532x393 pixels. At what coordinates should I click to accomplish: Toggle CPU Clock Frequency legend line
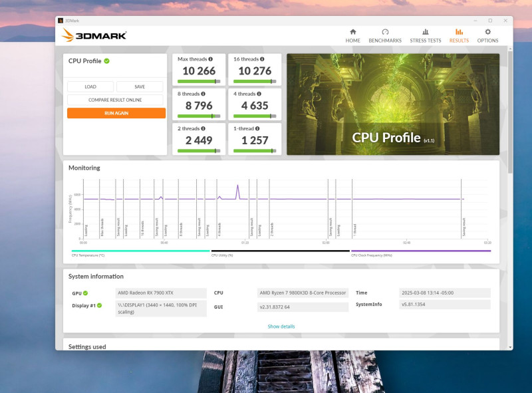[x=421, y=251]
